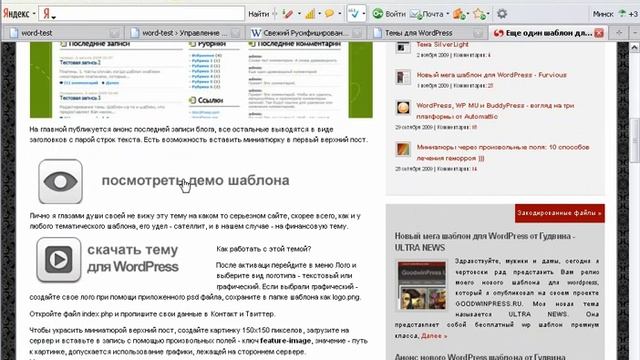Click the ULTRA NEWS post thumbnail image
640x360 pixels.
coord(422,286)
